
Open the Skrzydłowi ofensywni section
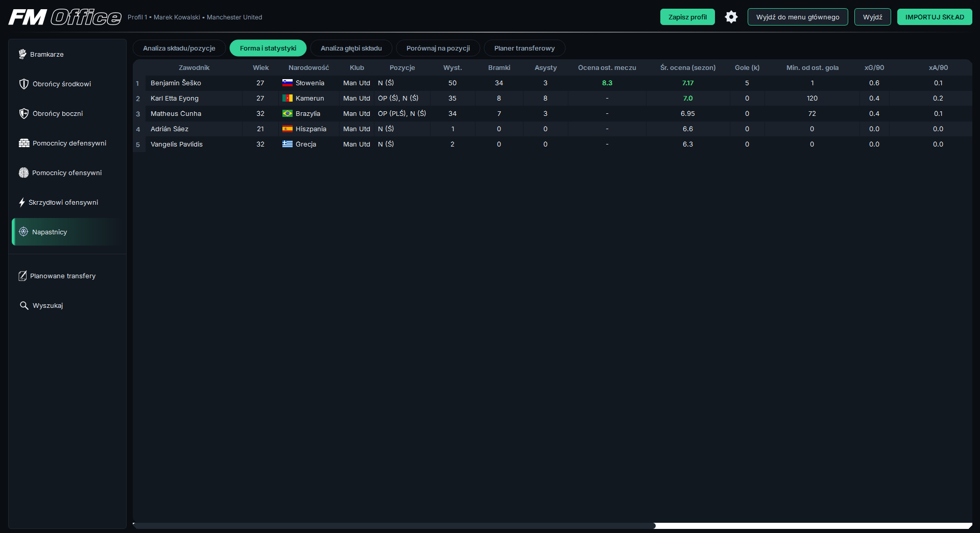[67, 202]
